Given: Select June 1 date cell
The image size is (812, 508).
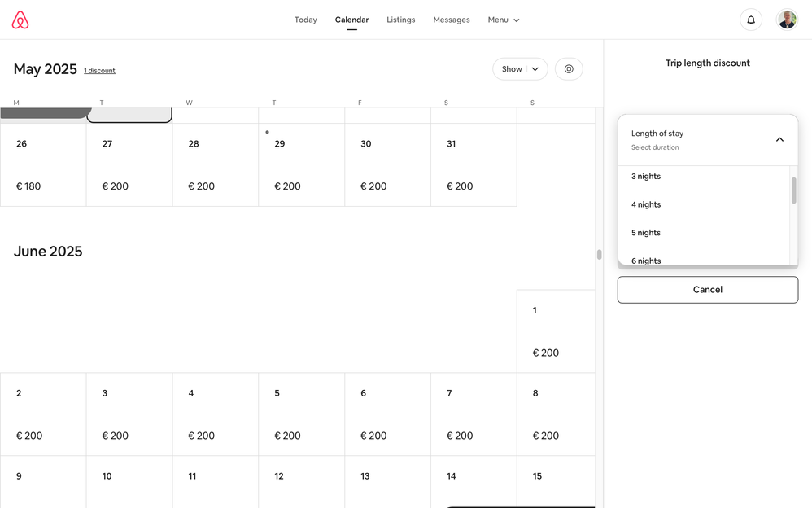Looking at the screenshot, I should 556,331.
